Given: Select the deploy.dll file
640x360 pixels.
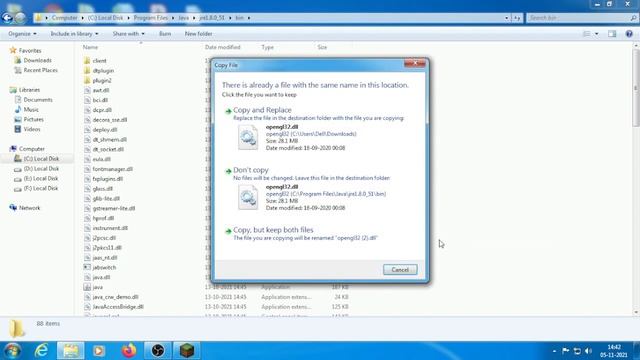Looking at the screenshot, I should click(x=104, y=129).
